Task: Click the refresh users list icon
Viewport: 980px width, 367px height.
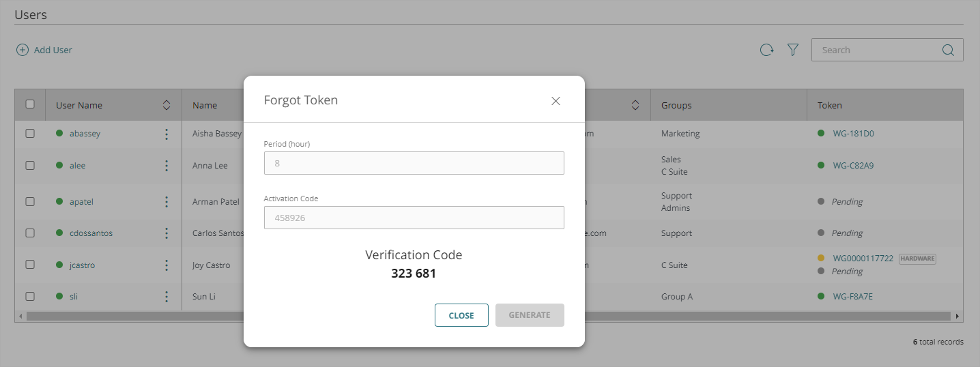Action: point(767,50)
